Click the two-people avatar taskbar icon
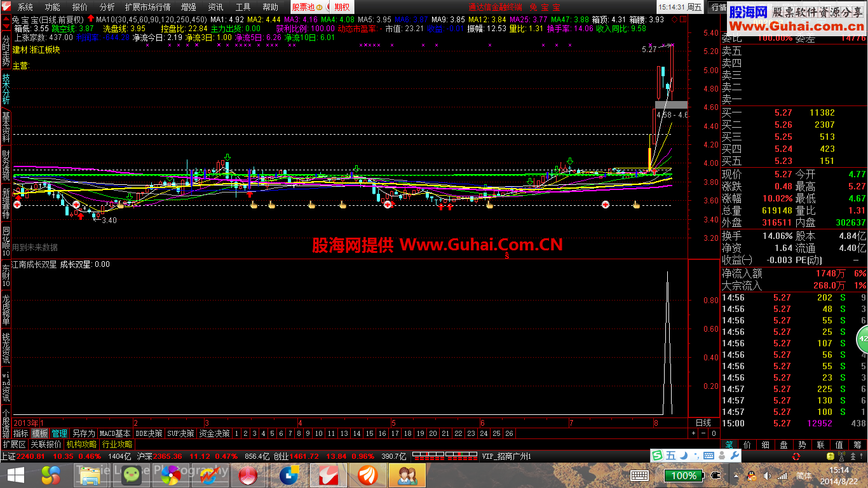 [x=407, y=475]
